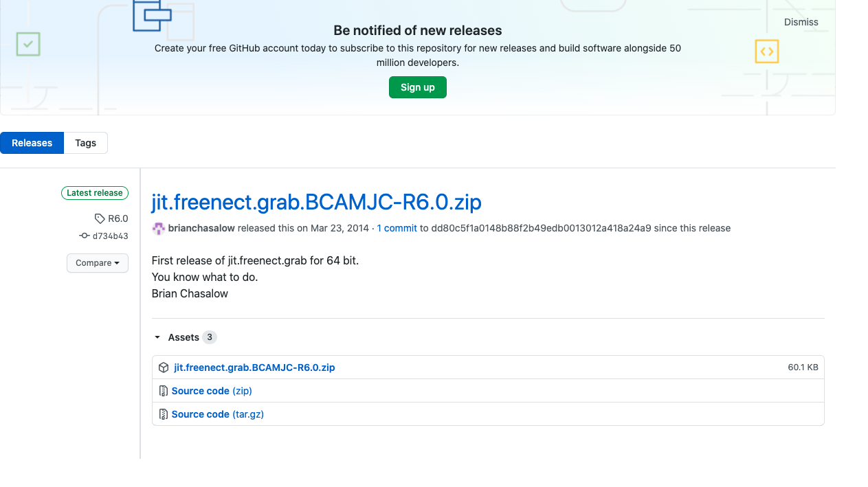Click the package icon for the zip asset

coord(164,367)
